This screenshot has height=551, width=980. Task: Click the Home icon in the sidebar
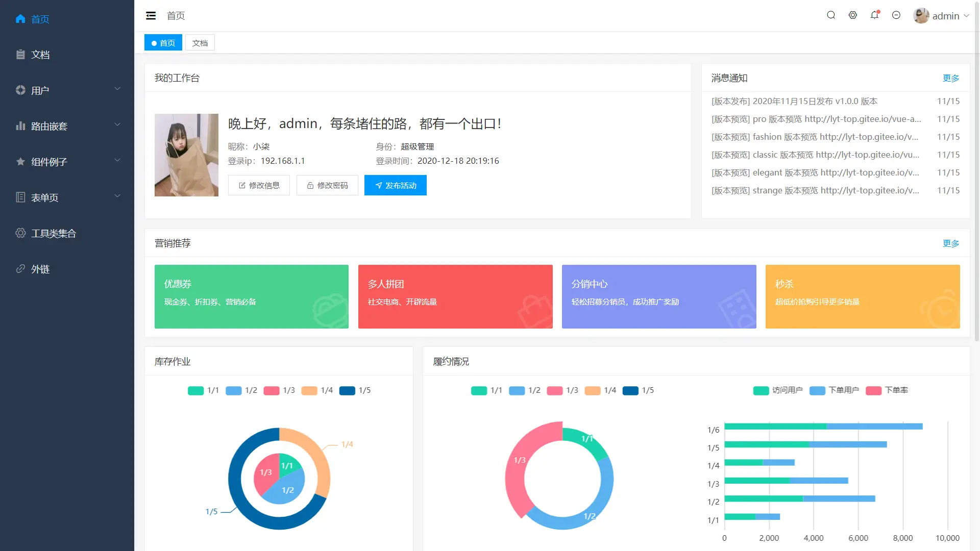click(20, 19)
